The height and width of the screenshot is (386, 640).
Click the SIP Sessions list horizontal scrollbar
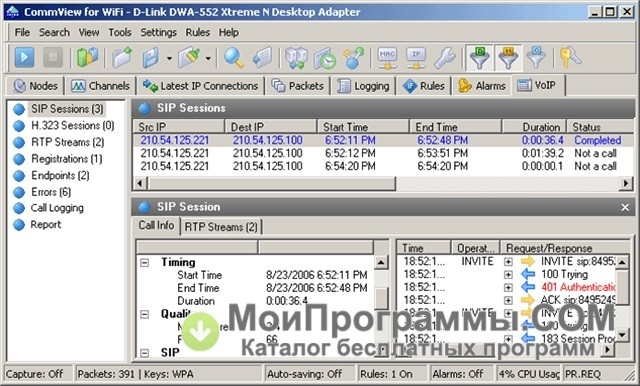click(x=382, y=184)
